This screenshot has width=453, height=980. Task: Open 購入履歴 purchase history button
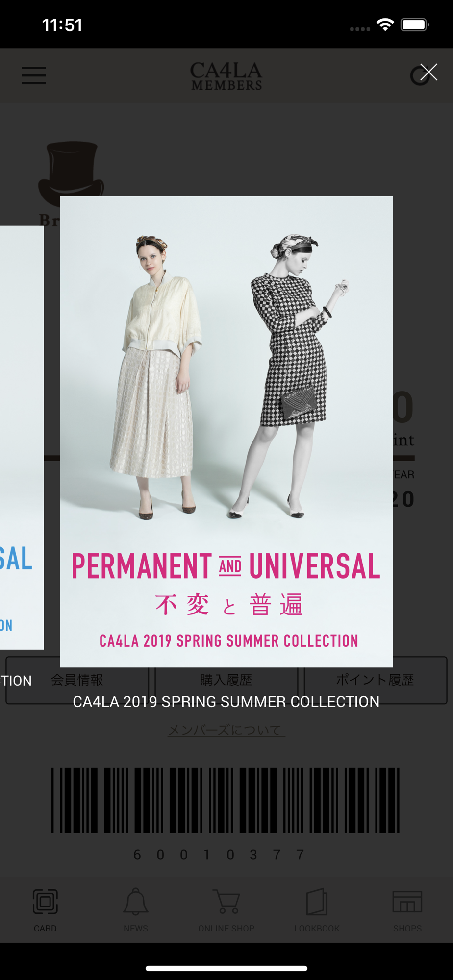pyautogui.click(x=226, y=680)
